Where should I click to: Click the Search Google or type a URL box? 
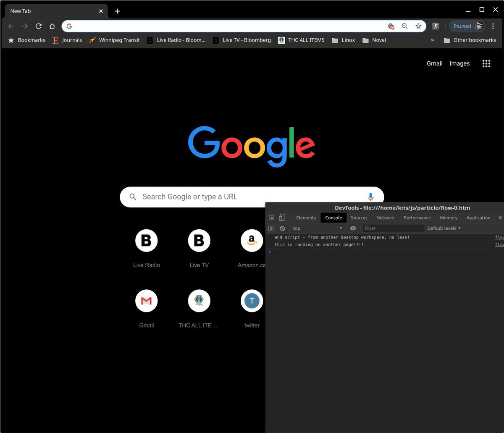(252, 197)
